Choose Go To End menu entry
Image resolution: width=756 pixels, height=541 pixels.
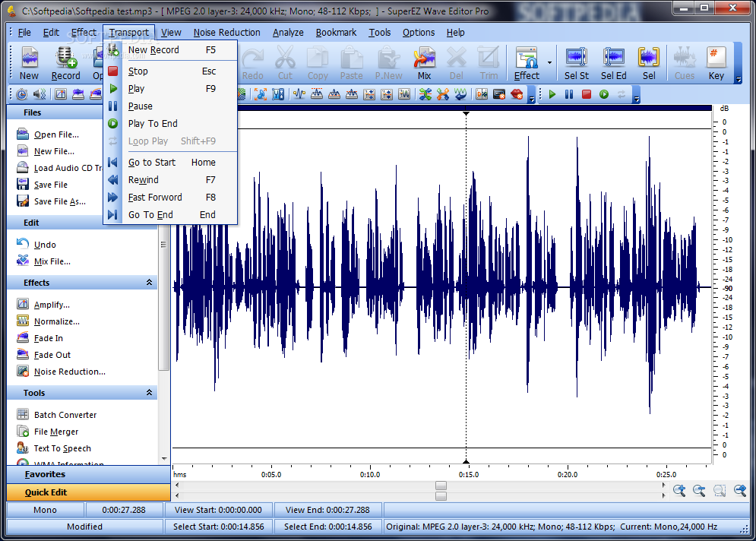click(171, 214)
